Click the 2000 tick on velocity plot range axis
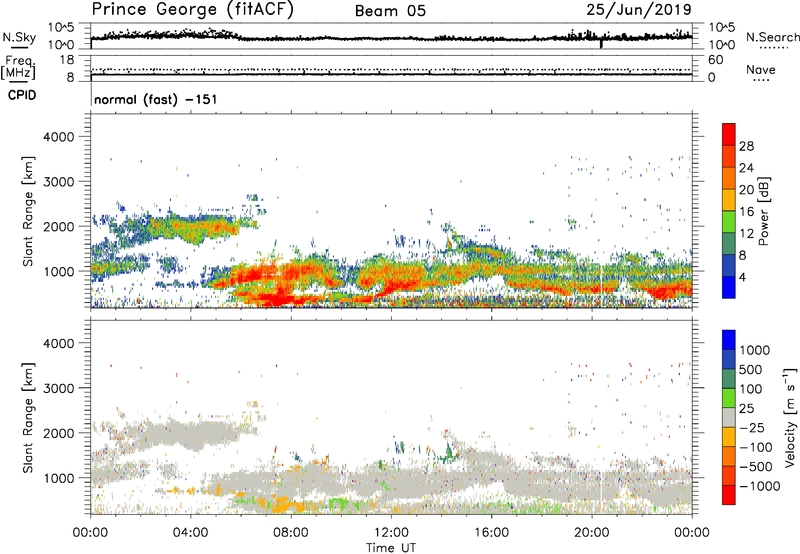 (x=58, y=433)
